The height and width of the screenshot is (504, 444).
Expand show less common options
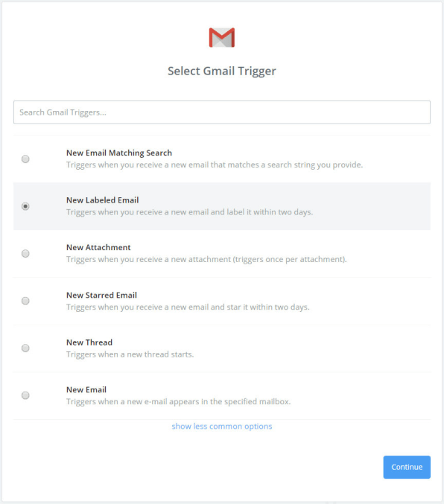click(x=222, y=427)
